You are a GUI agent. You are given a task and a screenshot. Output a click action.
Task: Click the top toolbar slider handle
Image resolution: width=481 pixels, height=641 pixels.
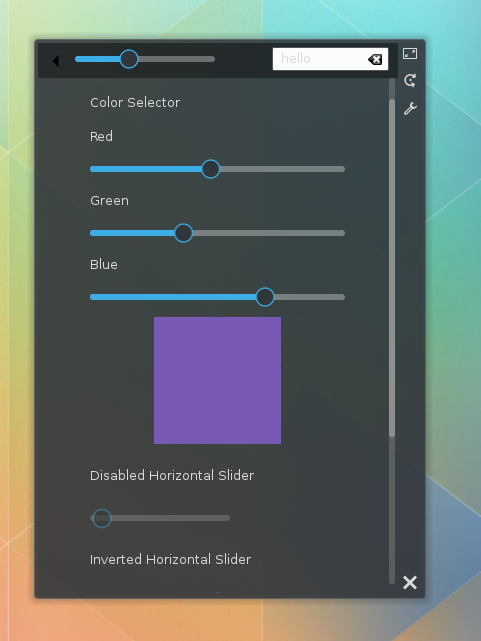(129, 59)
